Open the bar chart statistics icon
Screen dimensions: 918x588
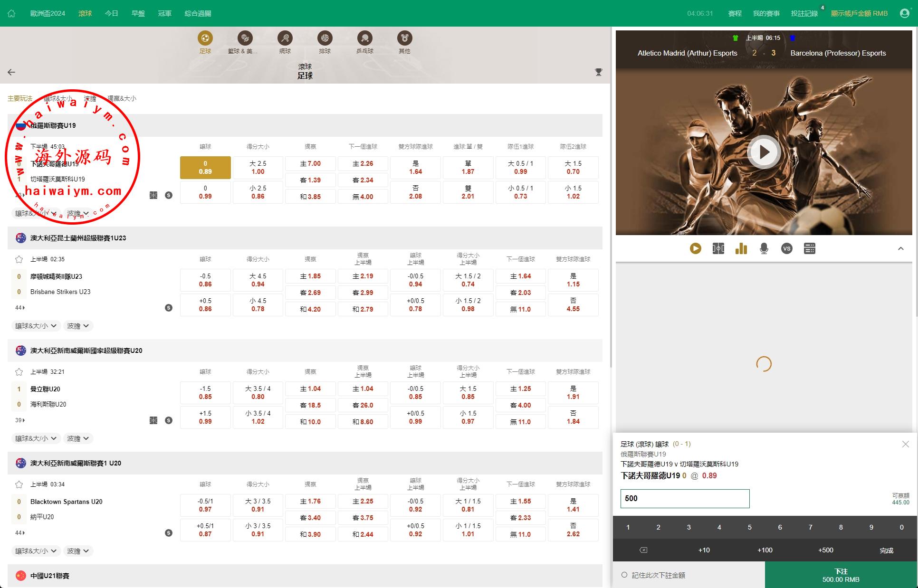741,248
